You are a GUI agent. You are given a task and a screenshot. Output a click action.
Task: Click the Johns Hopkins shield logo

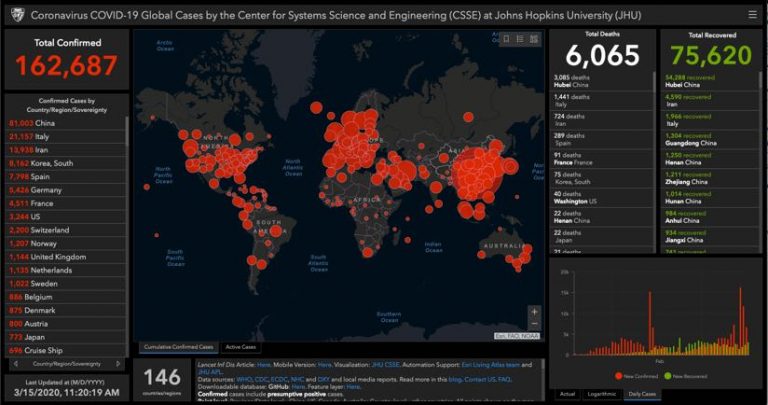(x=18, y=15)
